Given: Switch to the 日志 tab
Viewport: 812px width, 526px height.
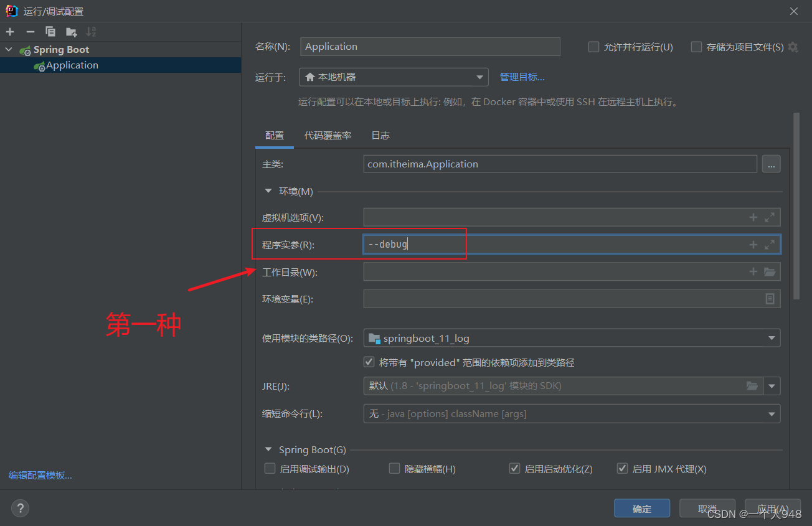Looking at the screenshot, I should coord(380,136).
